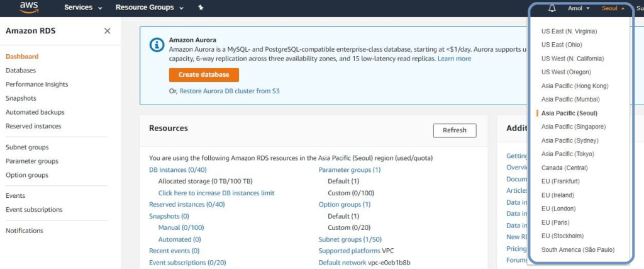The width and height of the screenshot is (644, 269).
Task: Click the Learn more link
Action: [454, 59]
